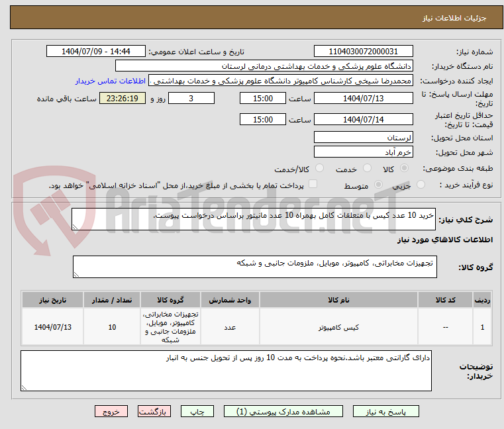Image resolution: width=504 pixels, height=429 pixels.
Task: Select the جزیی purchase type radio
Action: tap(421, 185)
